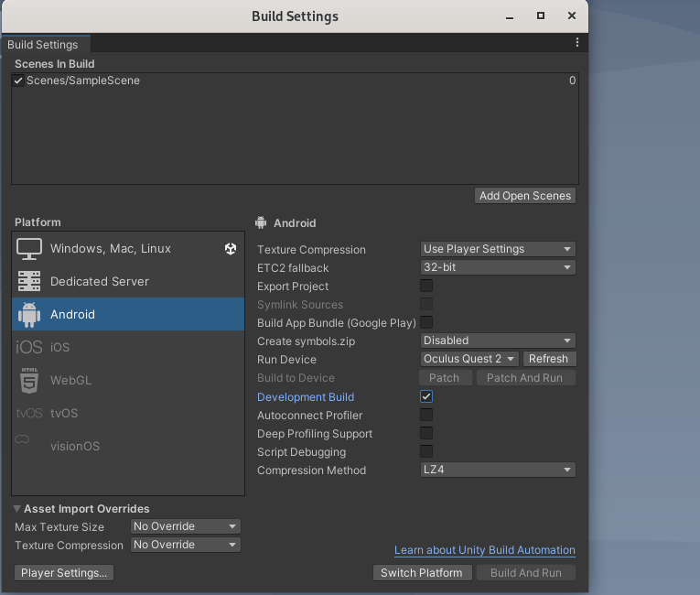Click the tvOS platform icon

(29, 414)
